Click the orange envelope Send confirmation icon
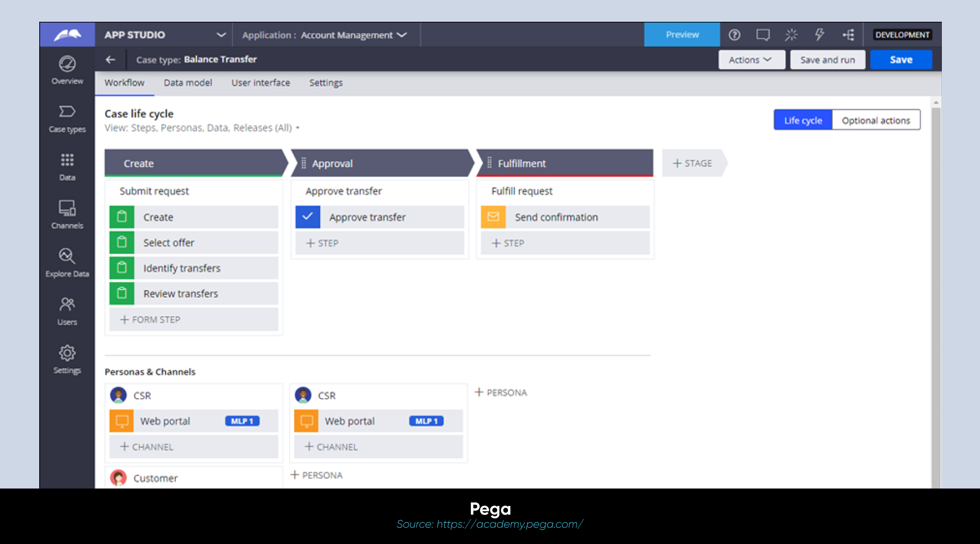The height and width of the screenshot is (544, 980). tap(493, 217)
